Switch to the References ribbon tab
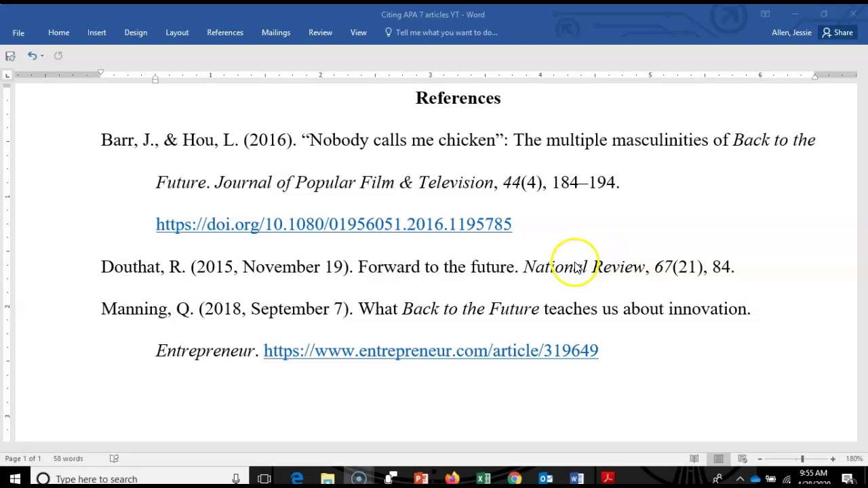The width and height of the screenshot is (868, 488). (x=224, y=32)
